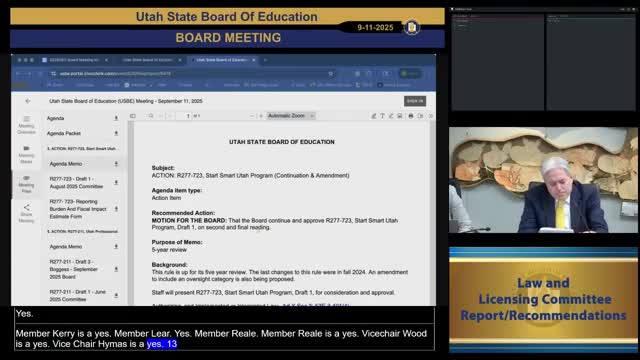Bookmark this page with the star icon
This screenshot has width=640, height=360.
(x=331, y=74)
